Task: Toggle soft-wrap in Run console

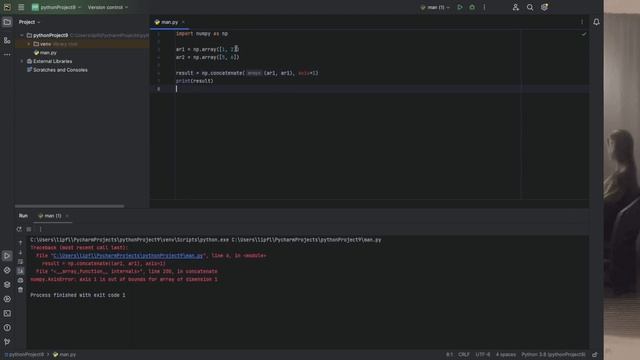Action: coord(20,262)
